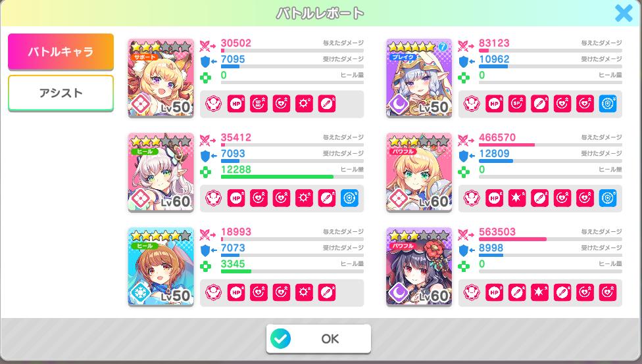Click the green 12288 heal amount bar
Image resolution: width=642 pixels, height=364 pixels.
pos(277,177)
